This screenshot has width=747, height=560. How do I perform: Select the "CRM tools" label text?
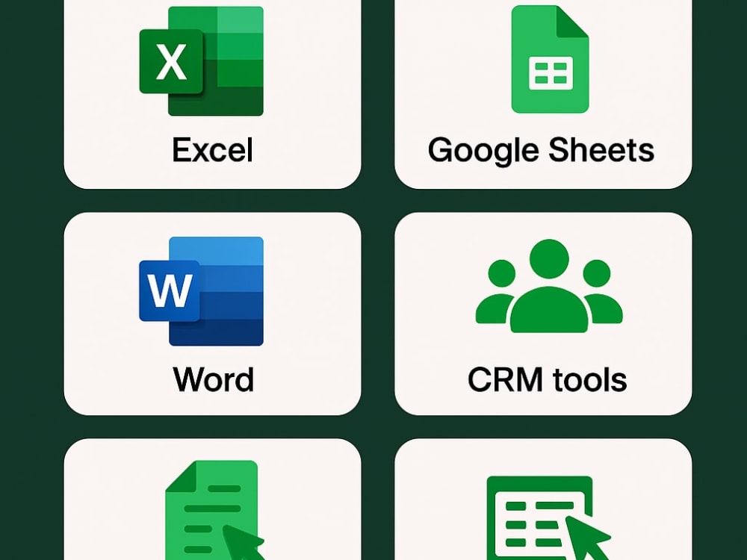point(547,379)
